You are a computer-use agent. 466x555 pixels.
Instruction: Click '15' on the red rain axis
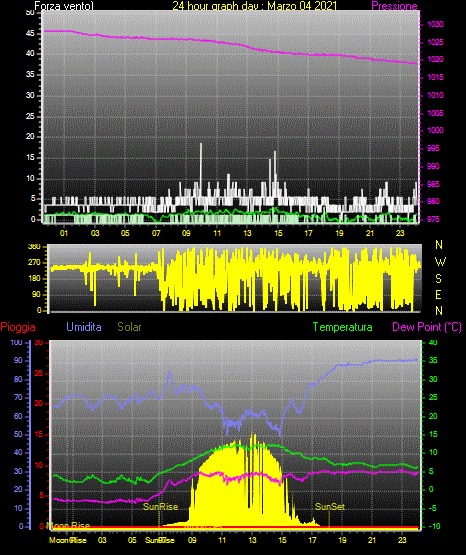(x=39, y=435)
